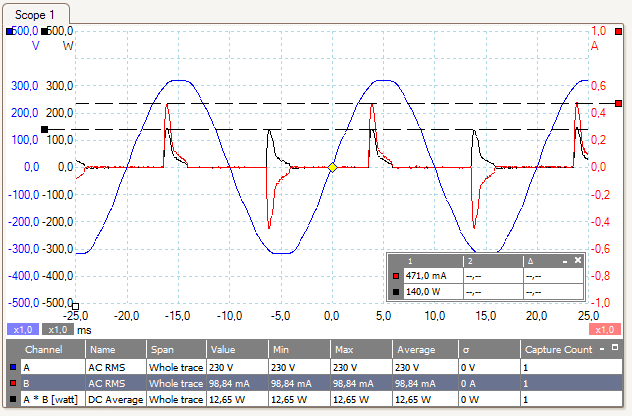This screenshot has height=416, width=632.
Task: Click small white square at axis bottom
Action: 75,307
